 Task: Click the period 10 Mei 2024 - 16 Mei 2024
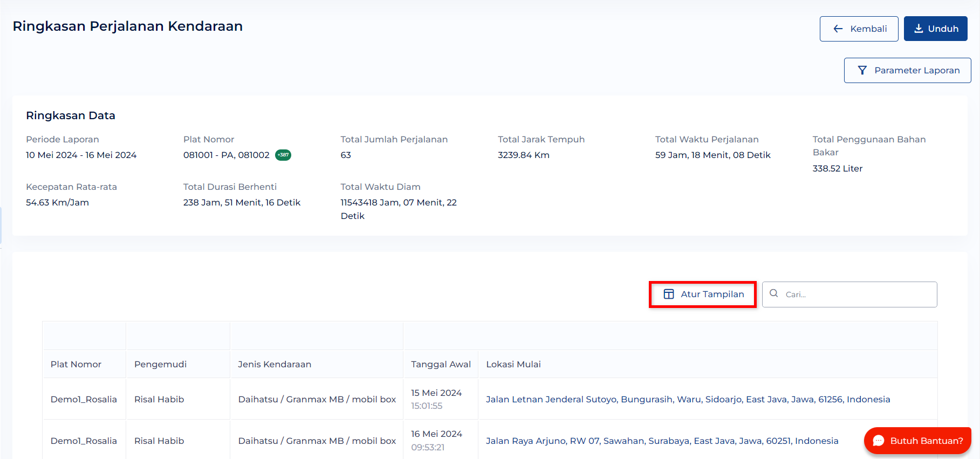pyautogui.click(x=81, y=155)
